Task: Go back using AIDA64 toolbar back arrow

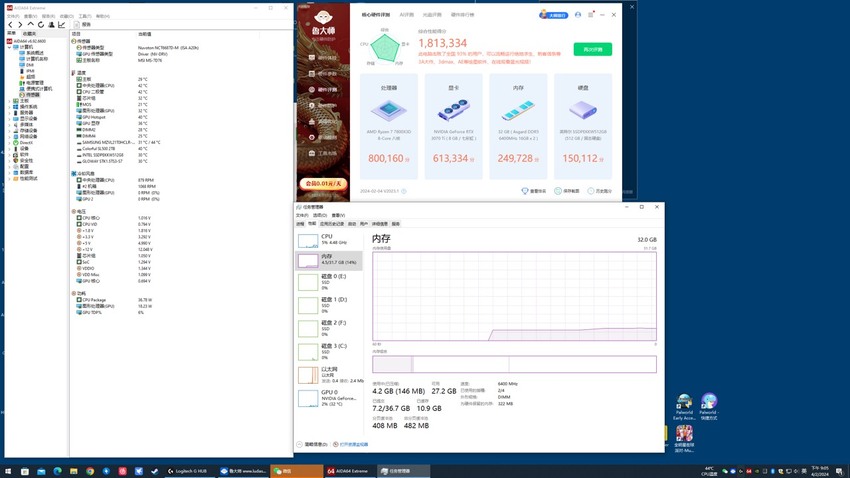Action: (10, 24)
